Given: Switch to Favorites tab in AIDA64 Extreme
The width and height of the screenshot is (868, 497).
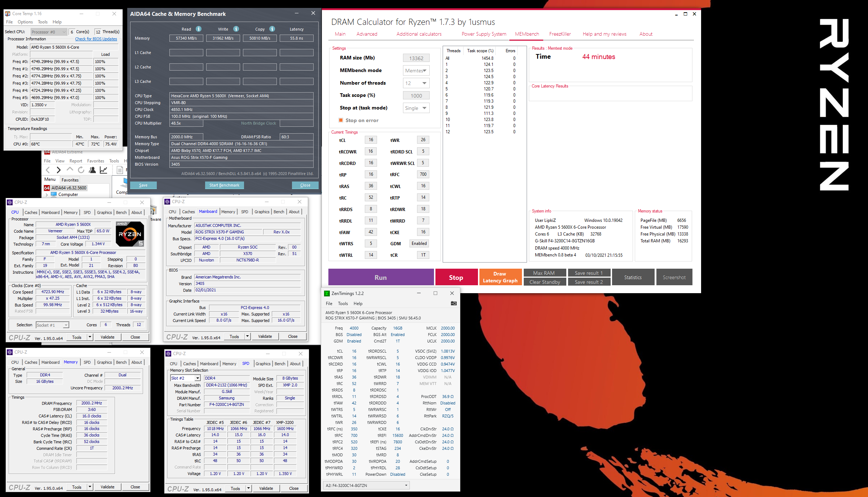Looking at the screenshot, I should 70,180.
